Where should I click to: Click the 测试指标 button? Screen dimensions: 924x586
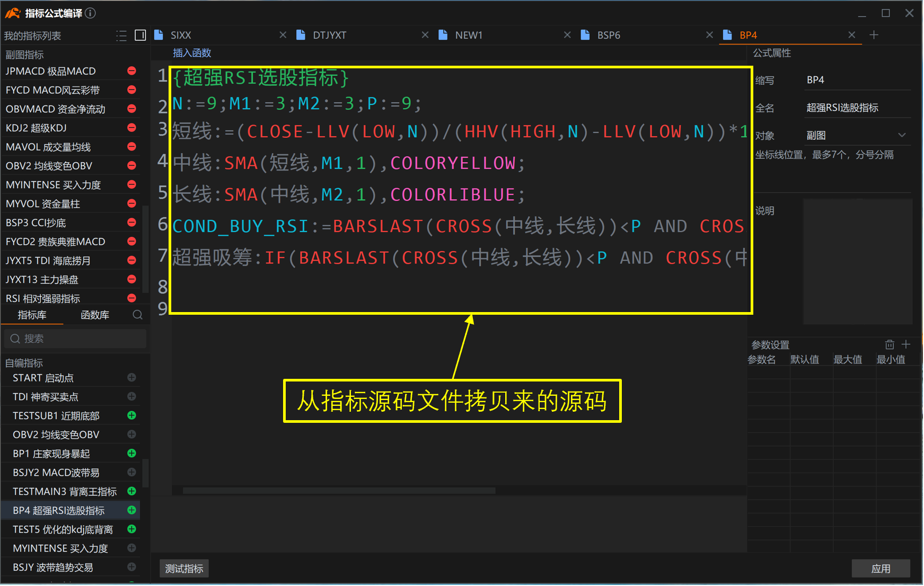point(184,569)
